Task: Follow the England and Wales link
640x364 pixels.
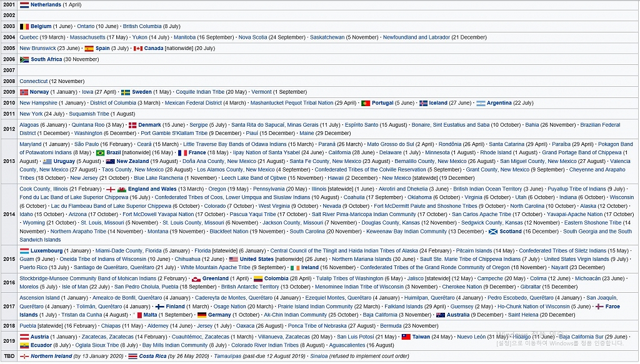Action: pyautogui.click(x=152, y=189)
